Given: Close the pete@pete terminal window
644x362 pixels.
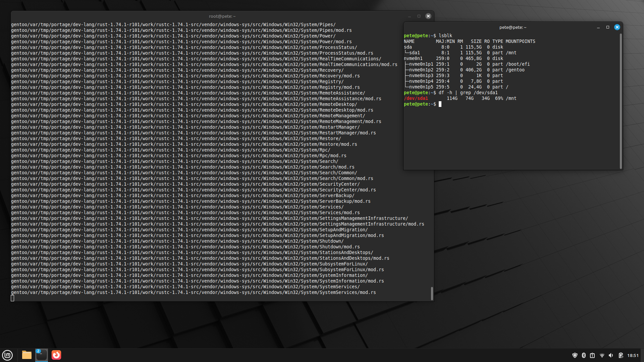Looking at the screenshot, I should pos(617,27).
